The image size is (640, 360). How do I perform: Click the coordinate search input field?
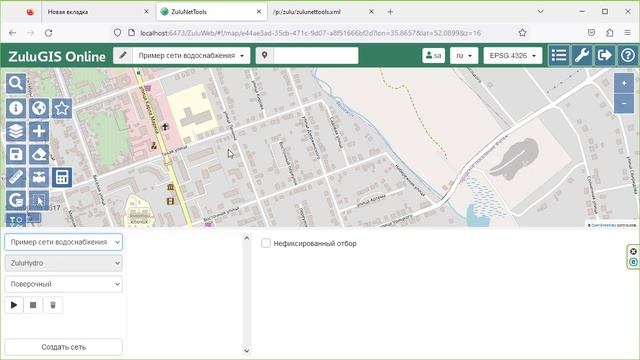coord(316,55)
